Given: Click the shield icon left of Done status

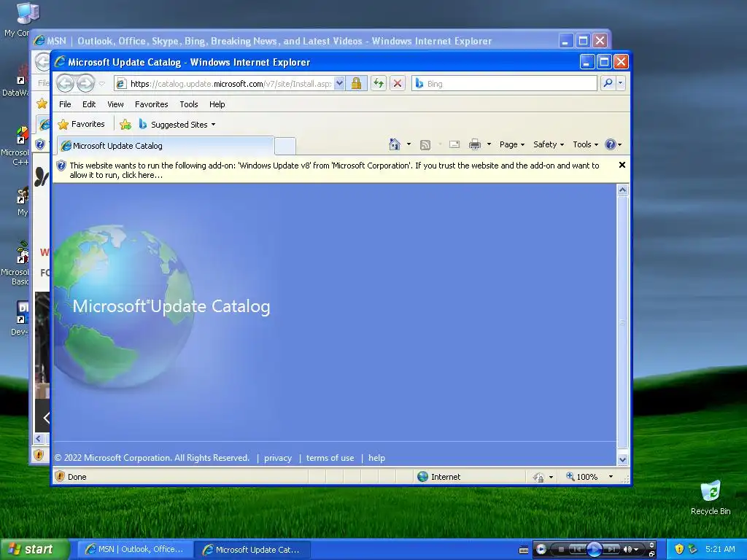Looking at the screenshot, I should [x=60, y=476].
